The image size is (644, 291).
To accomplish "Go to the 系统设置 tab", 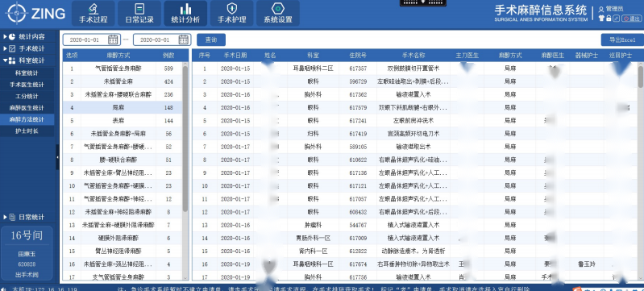I will click(278, 13).
